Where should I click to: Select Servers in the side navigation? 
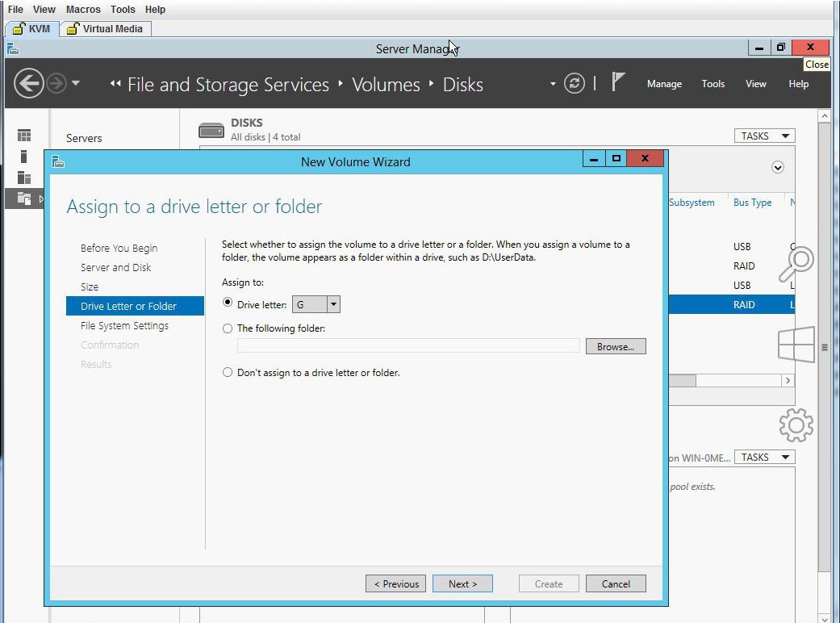[84, 138]
